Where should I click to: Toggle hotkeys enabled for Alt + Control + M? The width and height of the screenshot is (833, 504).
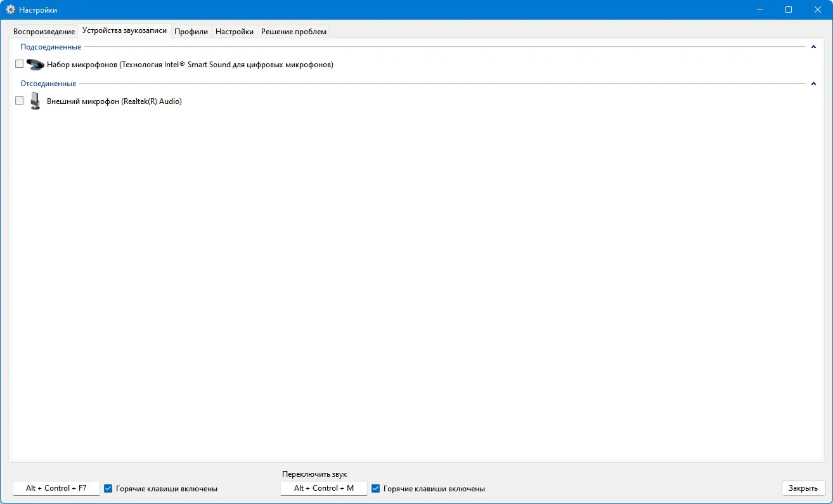[376, 489]
